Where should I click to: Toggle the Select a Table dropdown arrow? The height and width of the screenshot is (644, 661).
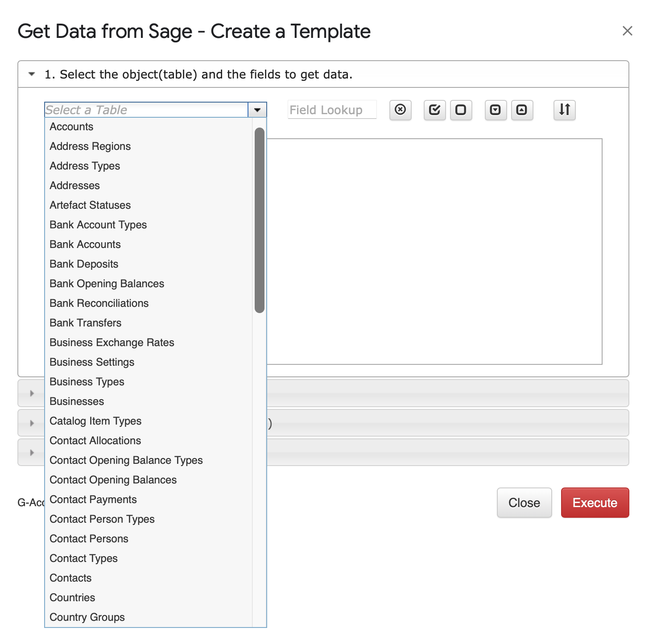(x=257, y=110)
